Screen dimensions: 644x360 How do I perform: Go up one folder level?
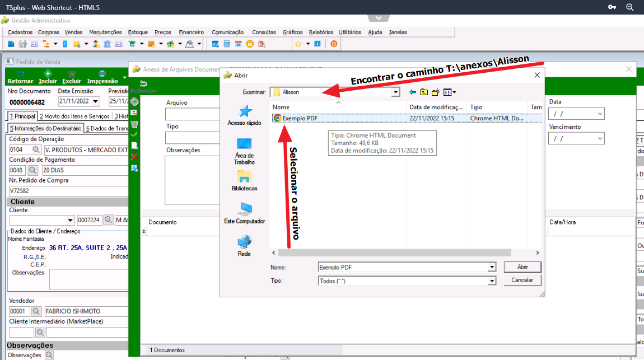424,92
